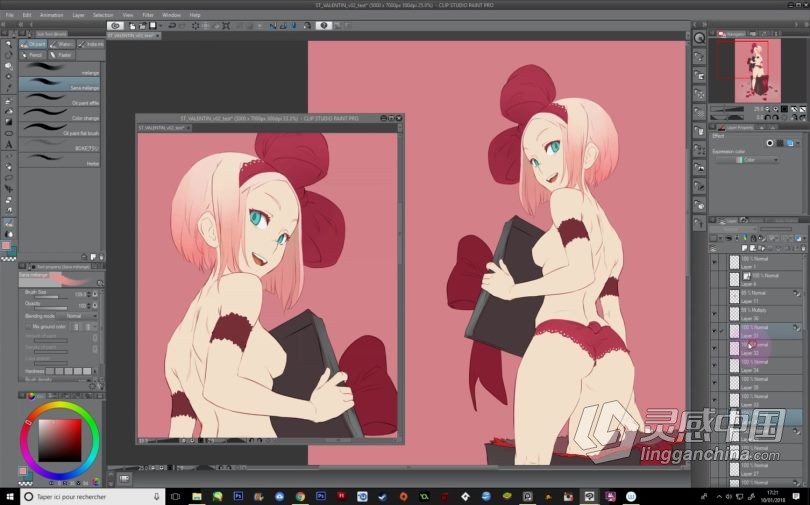
Task: Zoom out in the Navigator panel
Action: [x=767, y=109]
